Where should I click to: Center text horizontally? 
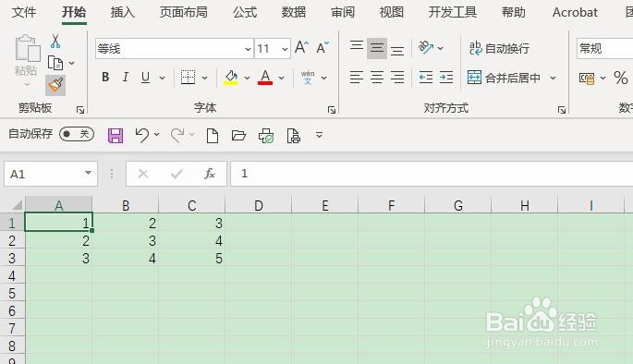tap(377, 77)
